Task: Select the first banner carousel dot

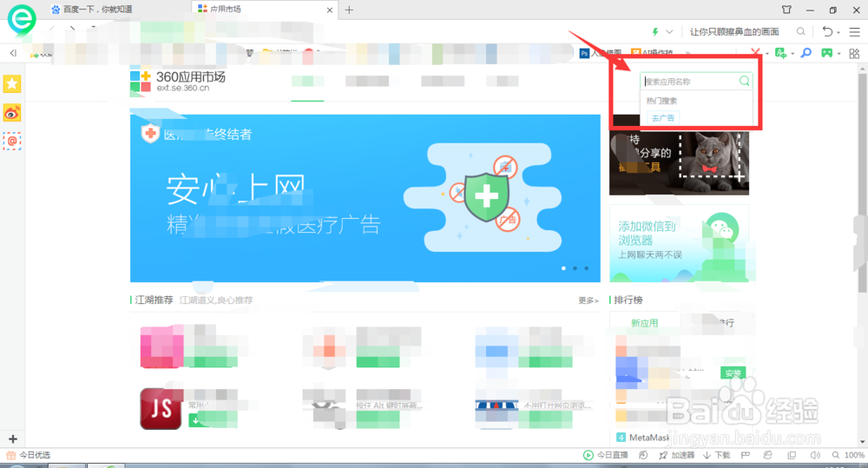Action: coord(563,268)
